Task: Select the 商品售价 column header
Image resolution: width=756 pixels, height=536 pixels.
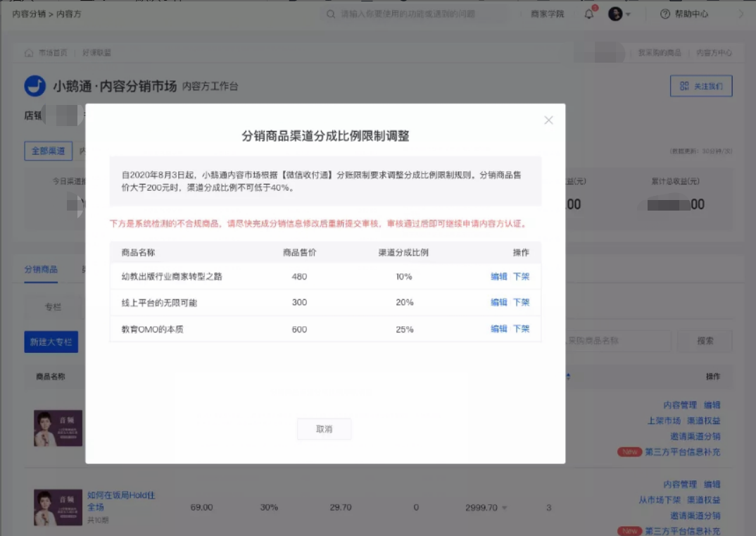Action: click(x=299, y=252)
